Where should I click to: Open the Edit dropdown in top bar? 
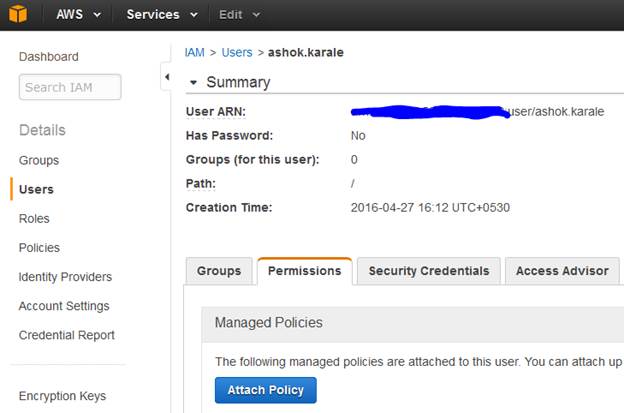click(240, 15)
